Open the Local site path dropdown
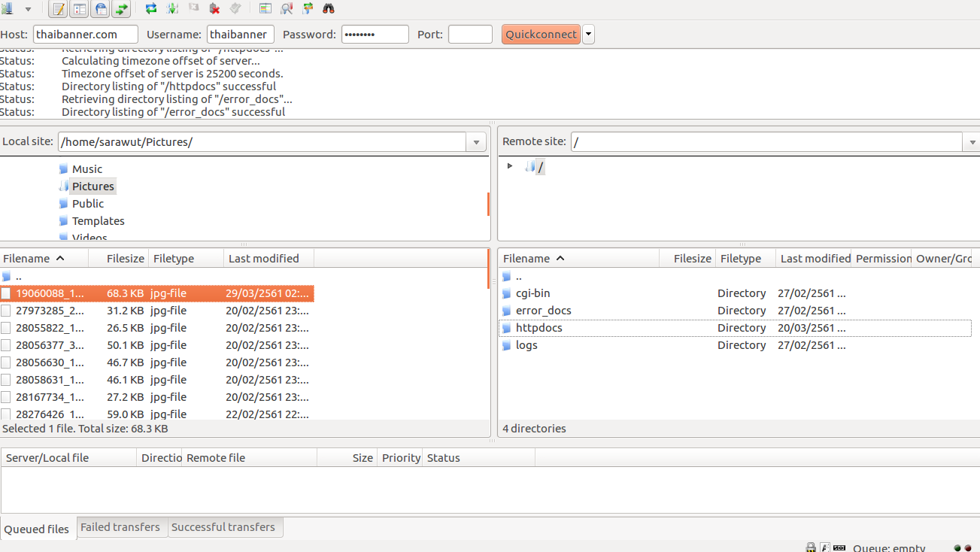This screenshot has height=552, width=980. click(x=475, y=142)
